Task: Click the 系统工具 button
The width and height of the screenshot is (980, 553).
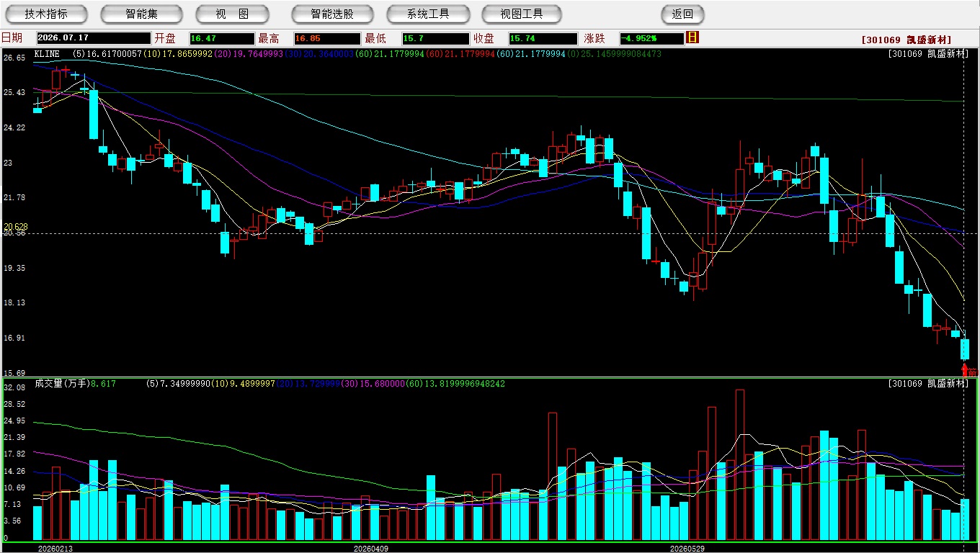Action: pyautogui.click(x=428, y=14)
